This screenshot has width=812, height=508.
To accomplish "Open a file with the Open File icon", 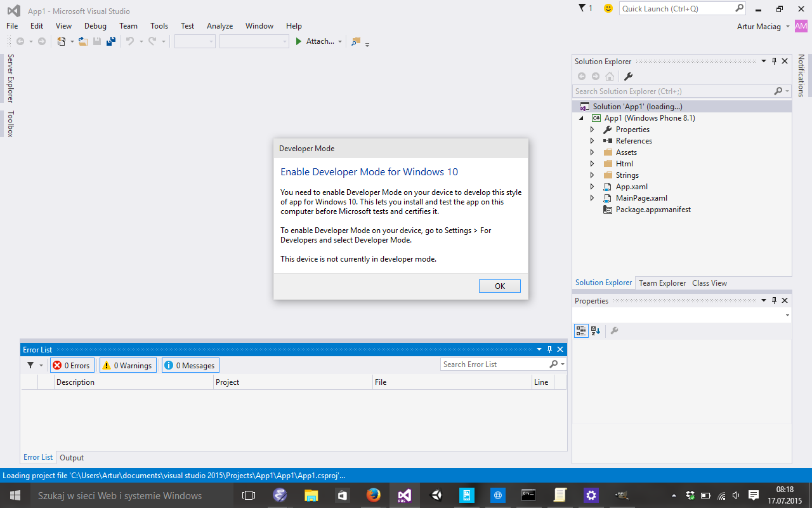I will tap(82, 41).
